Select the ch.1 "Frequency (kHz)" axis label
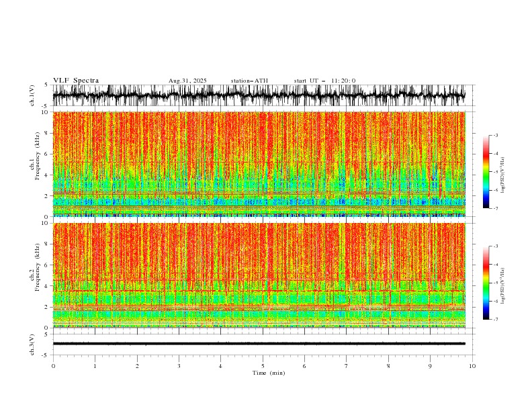 pyautogui.click(x=38, y=156)
